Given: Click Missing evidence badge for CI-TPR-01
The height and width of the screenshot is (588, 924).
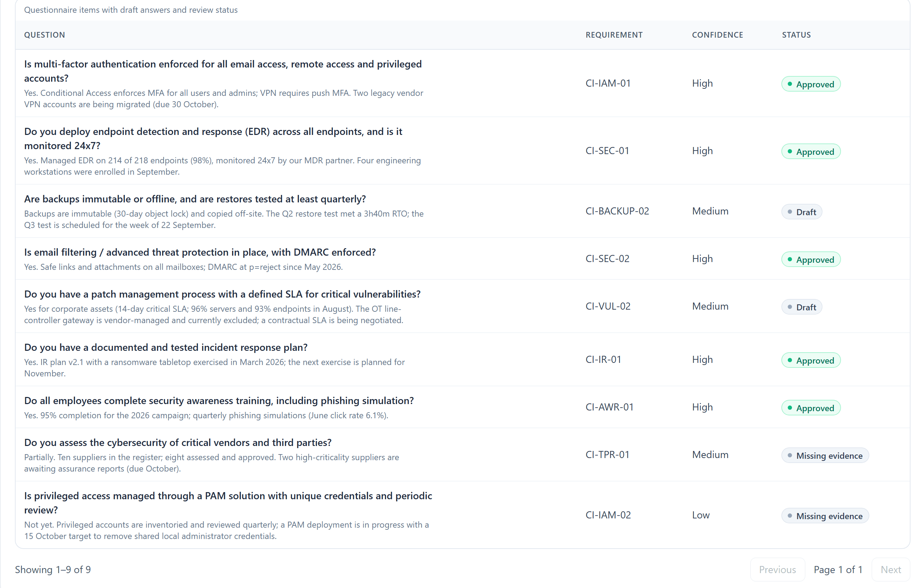Looking at the screenshot, I should 825,456.
